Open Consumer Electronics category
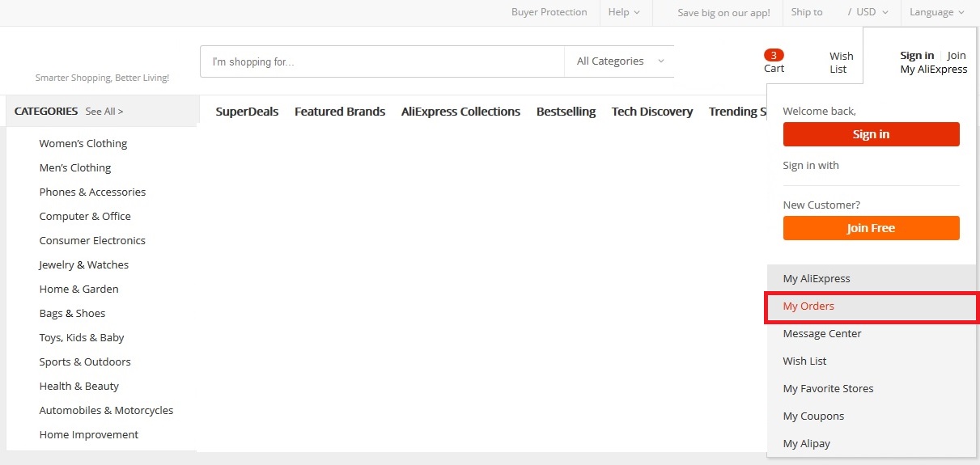The height and width of the screenshot is (465, 980). pyautogui.click(x=92, y=240)
